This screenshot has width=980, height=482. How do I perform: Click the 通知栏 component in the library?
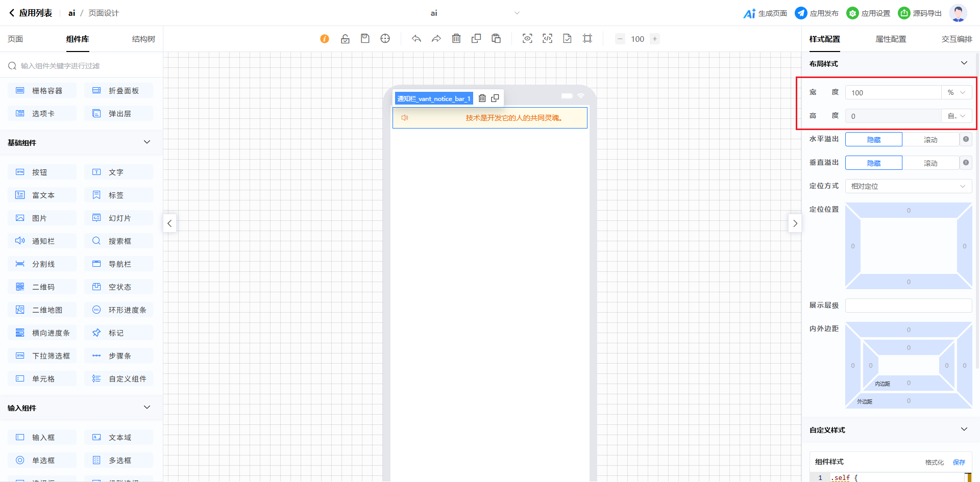42,241
